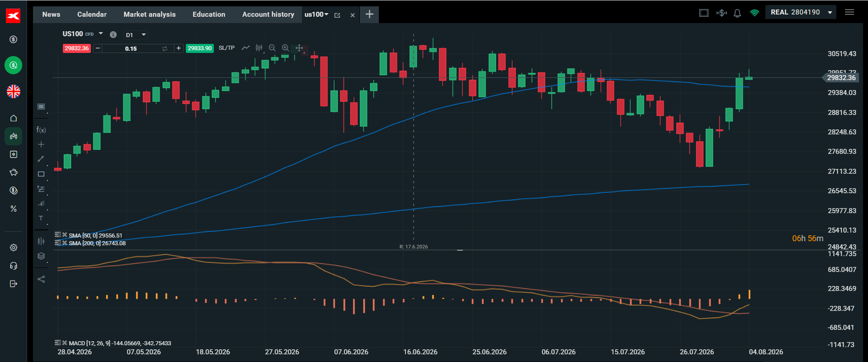Remove the MACD indicator with X

[65, 343]
